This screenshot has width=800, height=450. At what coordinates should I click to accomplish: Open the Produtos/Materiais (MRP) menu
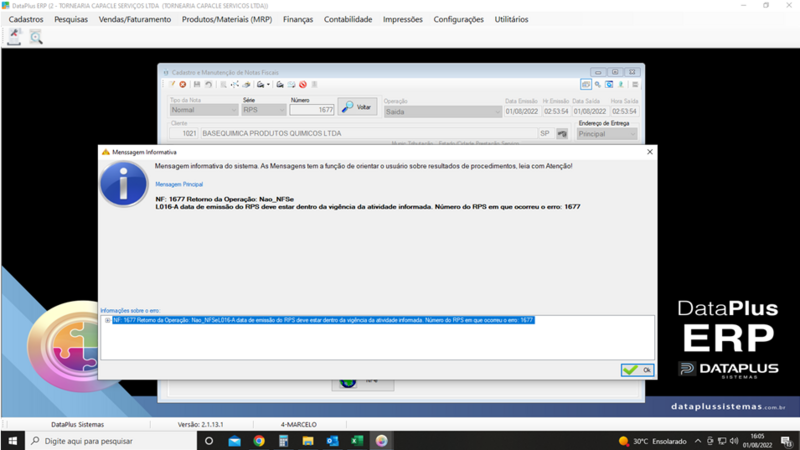pos(227,19)
